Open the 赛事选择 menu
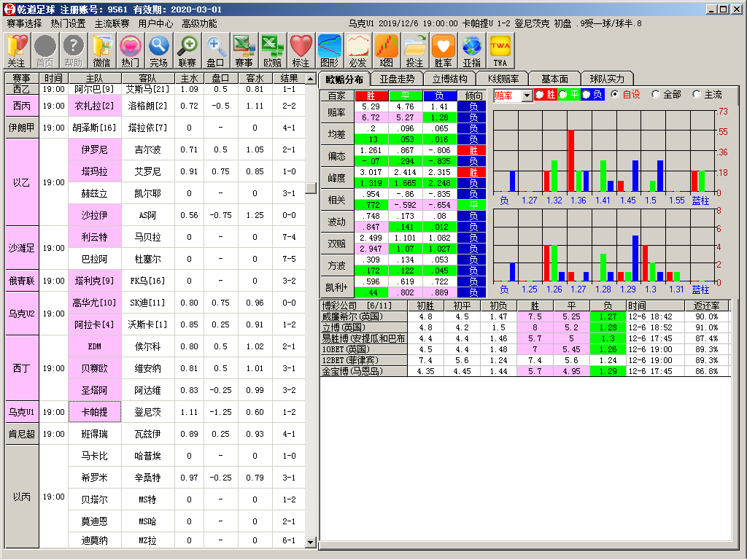 pyautogui.click(x=24, y=23)
